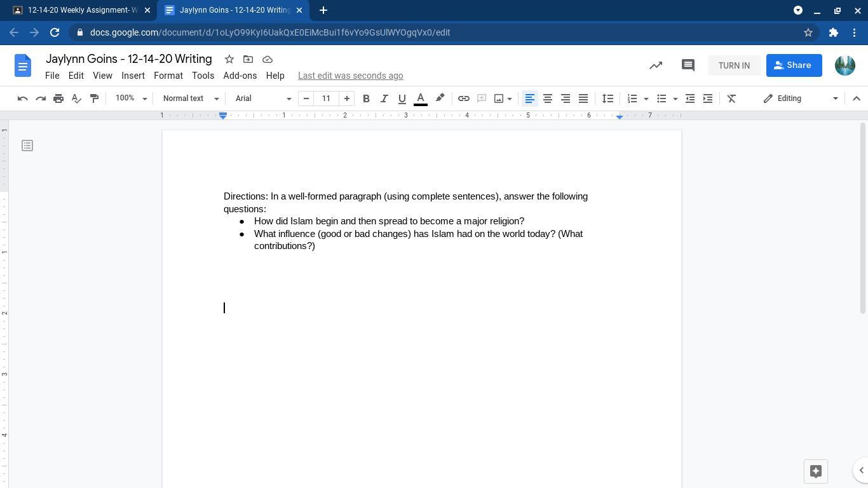Open the File menu
The image size is (868, 488).
(x=52, y=76)
